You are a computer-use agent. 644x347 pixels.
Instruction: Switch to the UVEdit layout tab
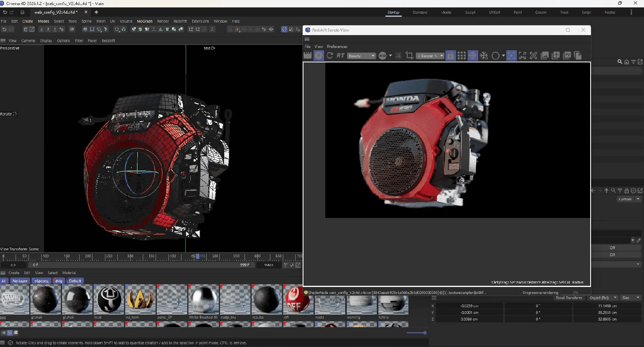pyautogui.click(x=495, y=12)
